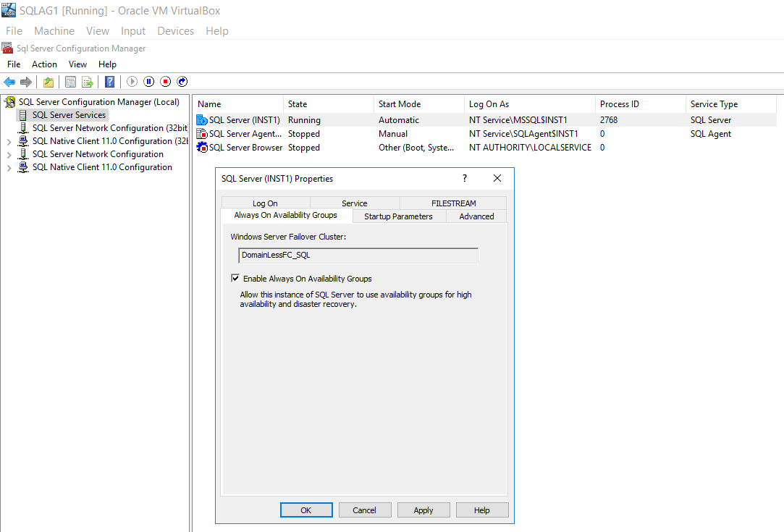Viewport: 784px width, 532px height.
Task: Click the Restart service toolbar icon
Action: 182,81
